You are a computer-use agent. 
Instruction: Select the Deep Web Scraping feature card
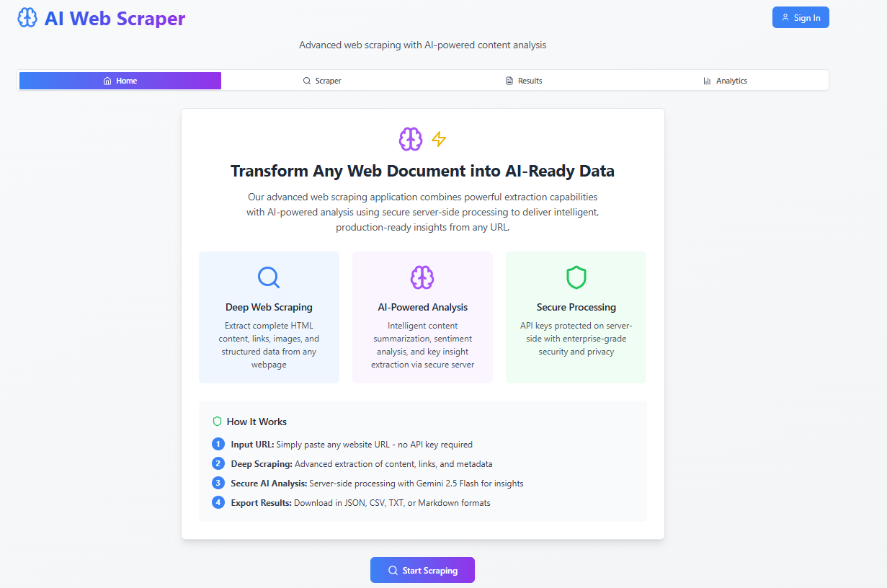pyautogui.click(x=269, y=317)
